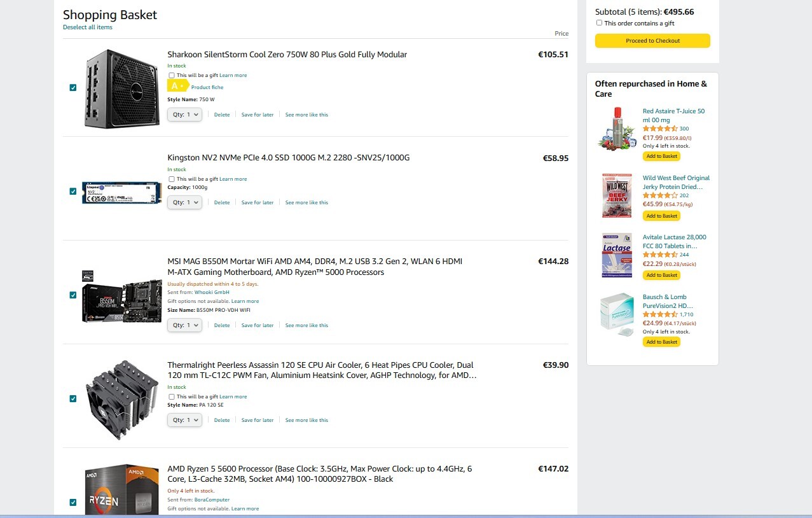
Task: Add Red Astaire T-Juice to basket
Action: 661,156
